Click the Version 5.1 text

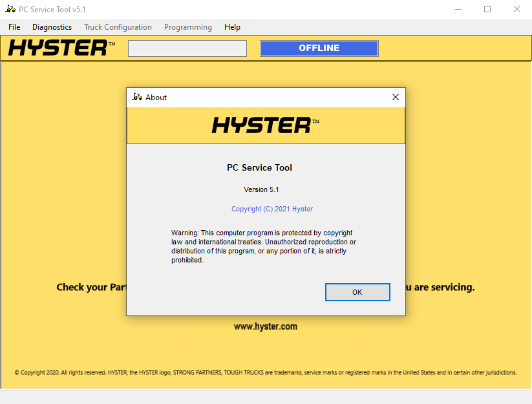261,189
